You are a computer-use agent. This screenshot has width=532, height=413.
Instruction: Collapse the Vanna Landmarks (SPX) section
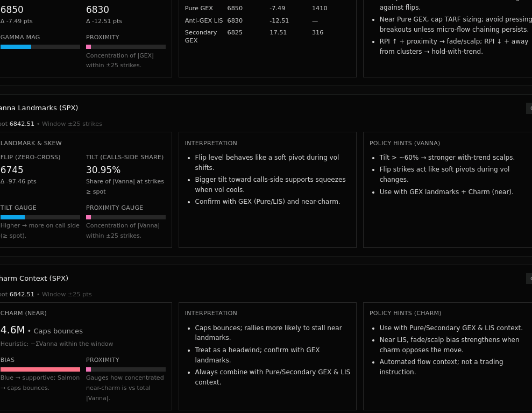pyautogui.click(x=529, y=108)
